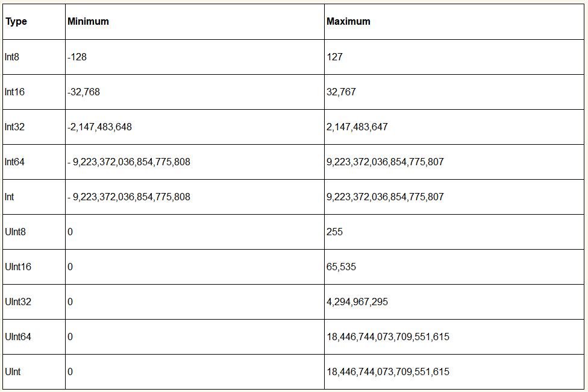Click the Int8 minimum value -128
This screenshot has width=588, height=392.
[77, 57]
